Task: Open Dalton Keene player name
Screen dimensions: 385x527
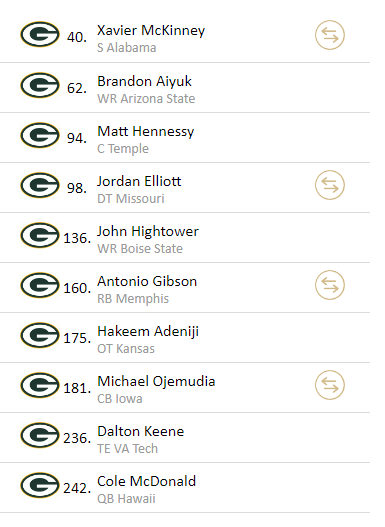Action: [140, 431]
